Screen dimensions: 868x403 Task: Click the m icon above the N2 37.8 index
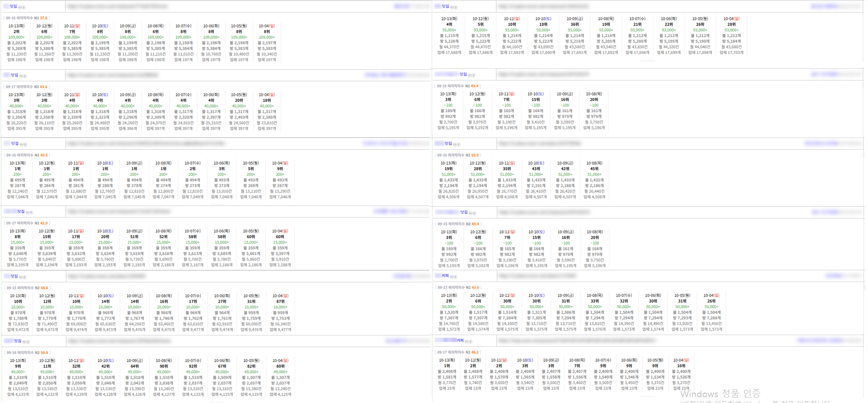click(20, 7)
